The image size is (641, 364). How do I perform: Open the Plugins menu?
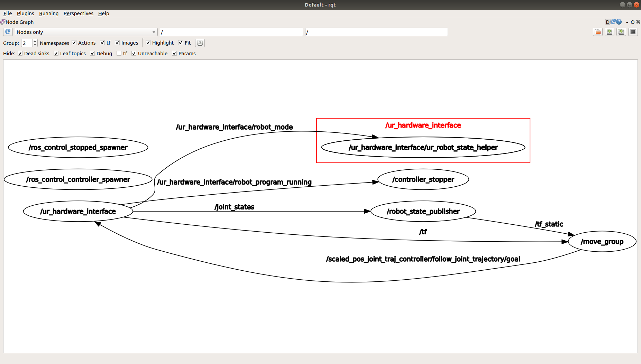25,13
